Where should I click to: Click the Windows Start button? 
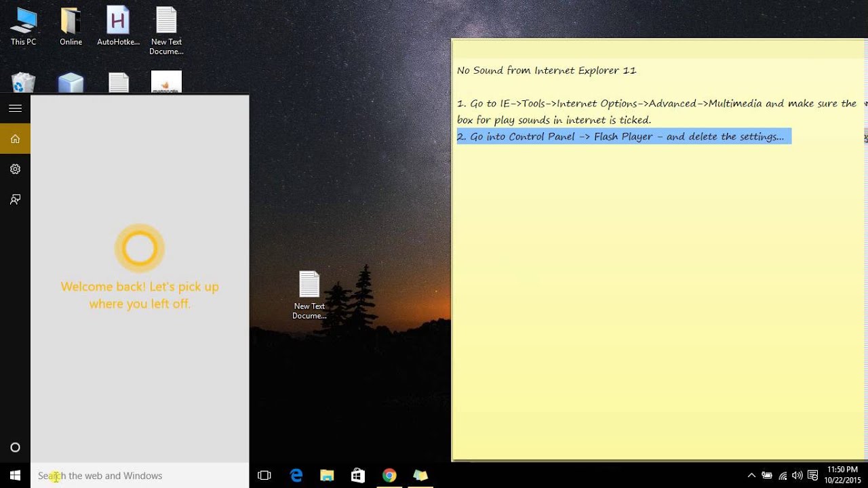(x=15, y=476)
